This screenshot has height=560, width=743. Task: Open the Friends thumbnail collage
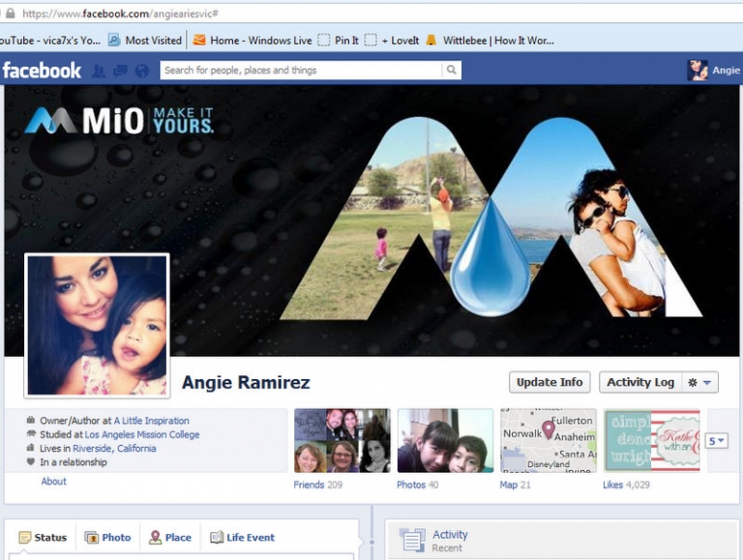pos(342,441)
